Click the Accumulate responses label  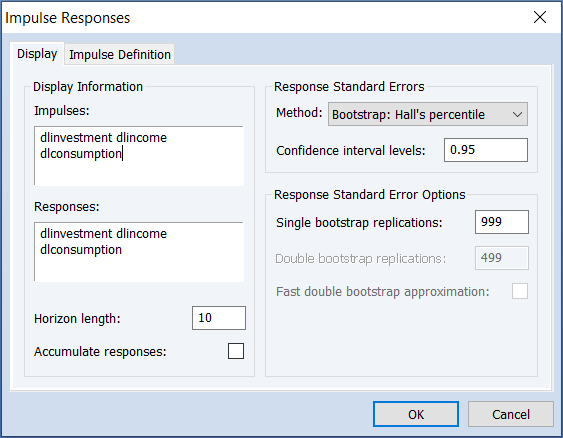point(100,351)
